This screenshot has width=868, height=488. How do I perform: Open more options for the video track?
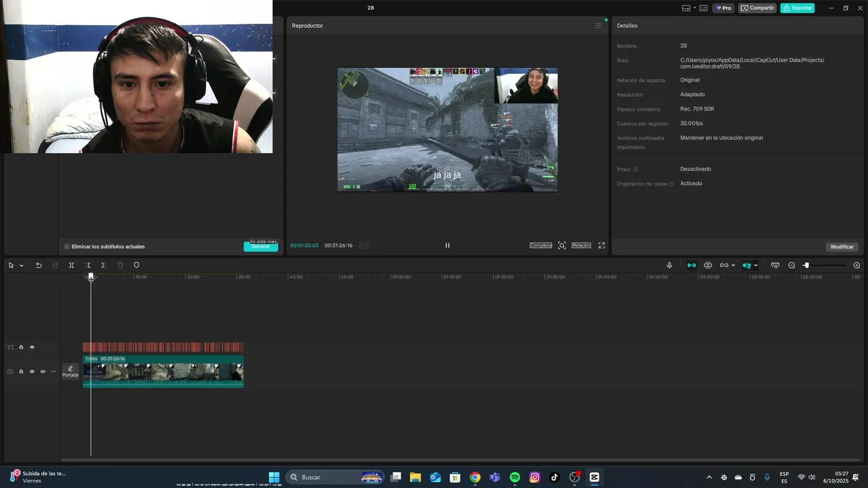tap(54, 371)
